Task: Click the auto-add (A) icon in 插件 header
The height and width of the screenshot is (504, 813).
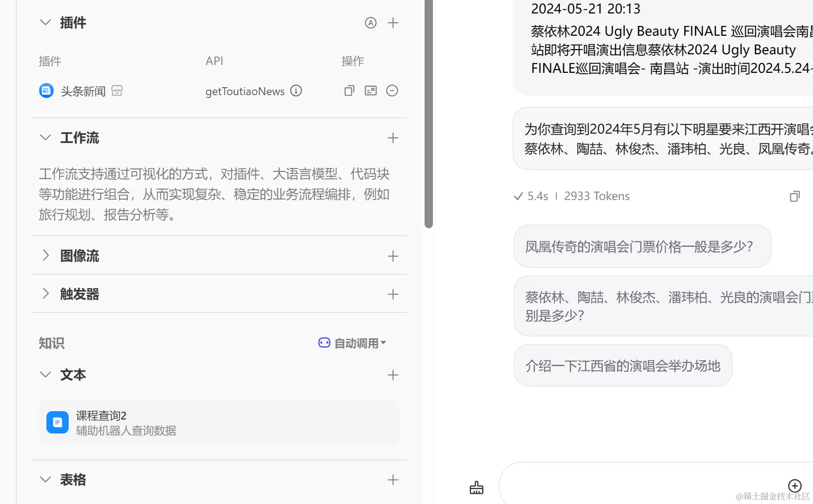Action: (x=370, y=23)
